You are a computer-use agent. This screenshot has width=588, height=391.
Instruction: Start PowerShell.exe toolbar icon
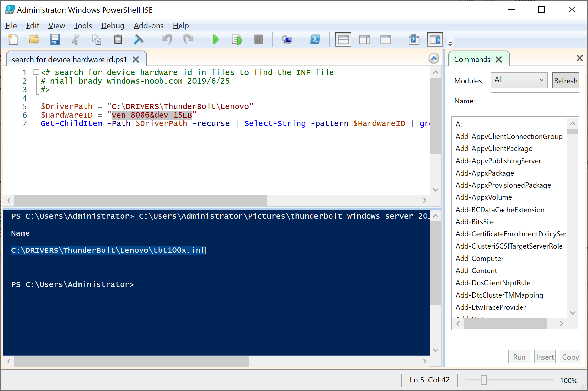point(315,40)
